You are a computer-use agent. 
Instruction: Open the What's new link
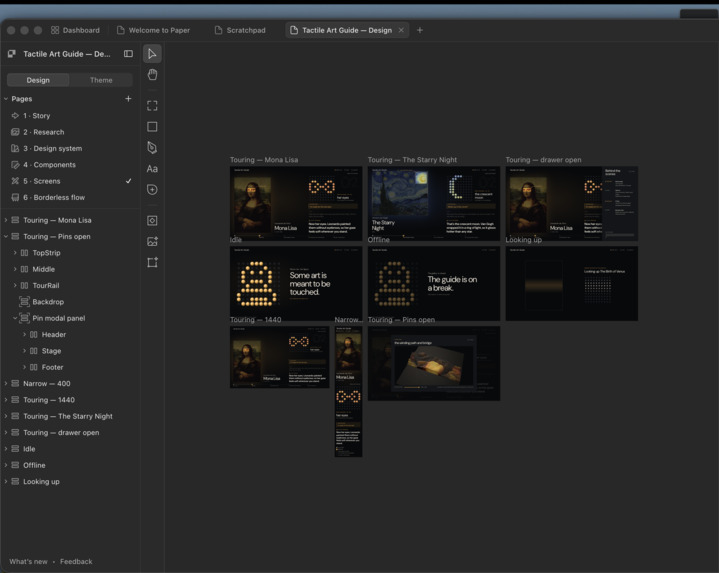coord(28,562)
